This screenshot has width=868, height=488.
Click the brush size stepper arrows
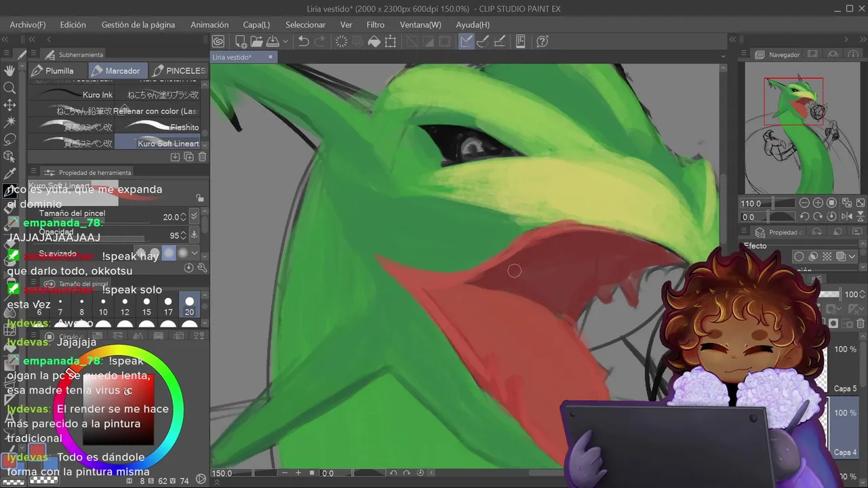[184, 217]
